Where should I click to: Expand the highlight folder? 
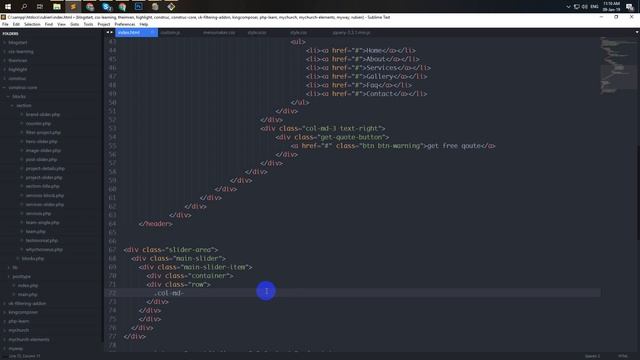click(18, 69)
